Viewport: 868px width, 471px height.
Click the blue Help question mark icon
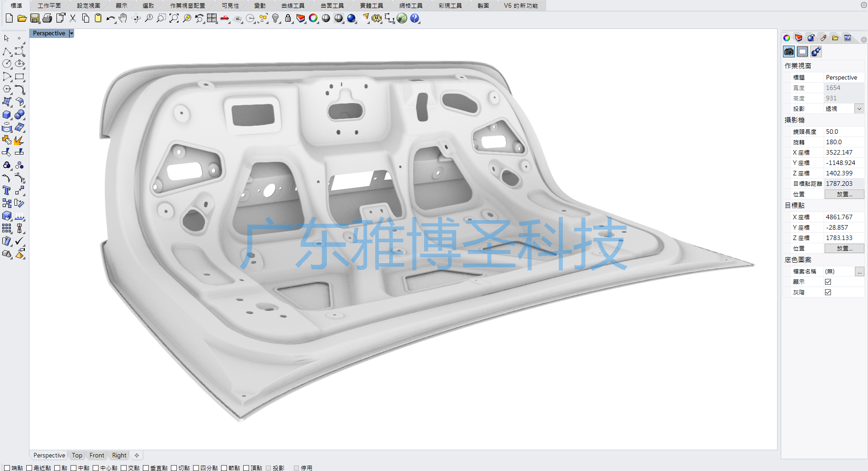pyautogui.click(x=415, y=19)
